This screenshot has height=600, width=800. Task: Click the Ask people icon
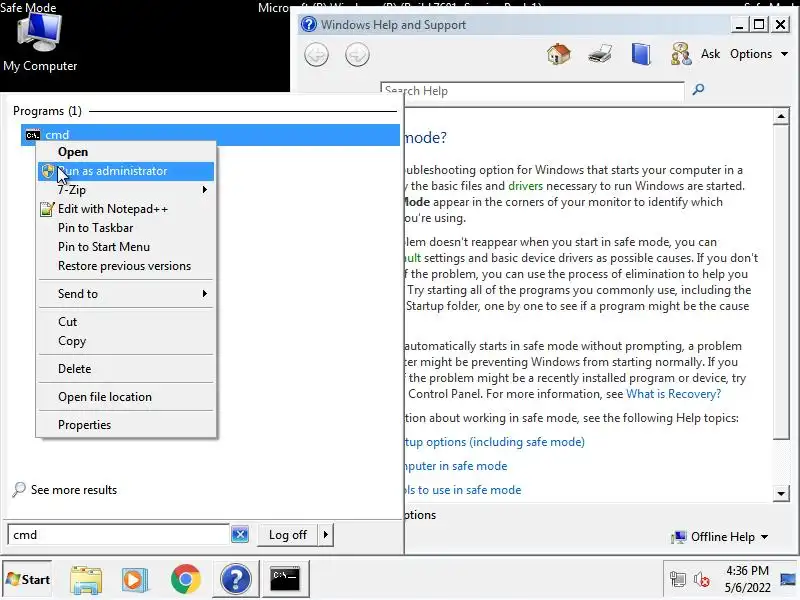pos(681,54)
